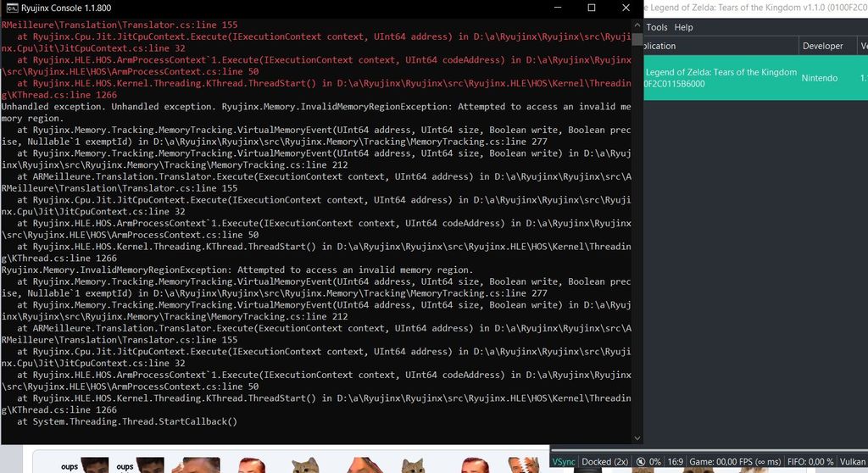Maximize the Ryujinx Console window
This screenshot has height=473, width=868.
pos(591,8)
